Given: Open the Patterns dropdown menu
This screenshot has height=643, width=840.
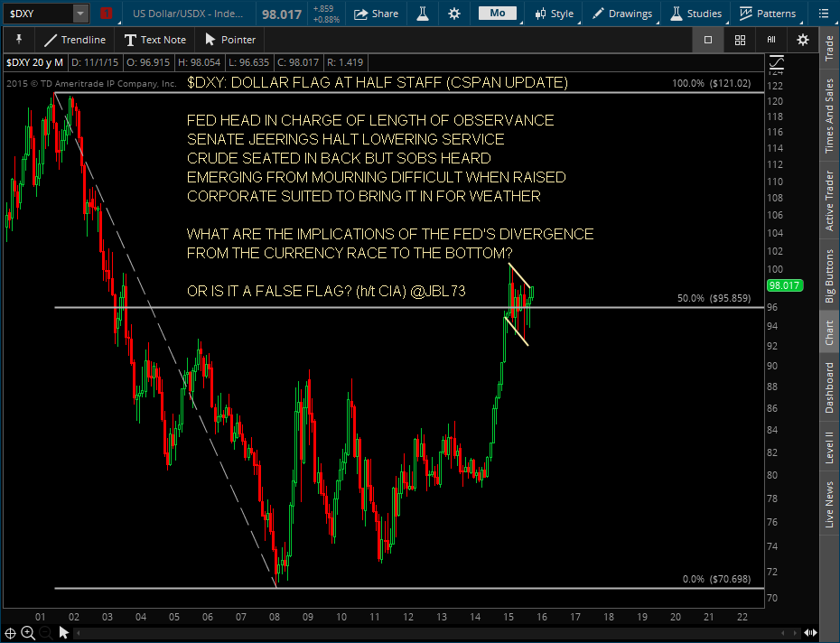Looking at the screenshot, I should point(769,14).
